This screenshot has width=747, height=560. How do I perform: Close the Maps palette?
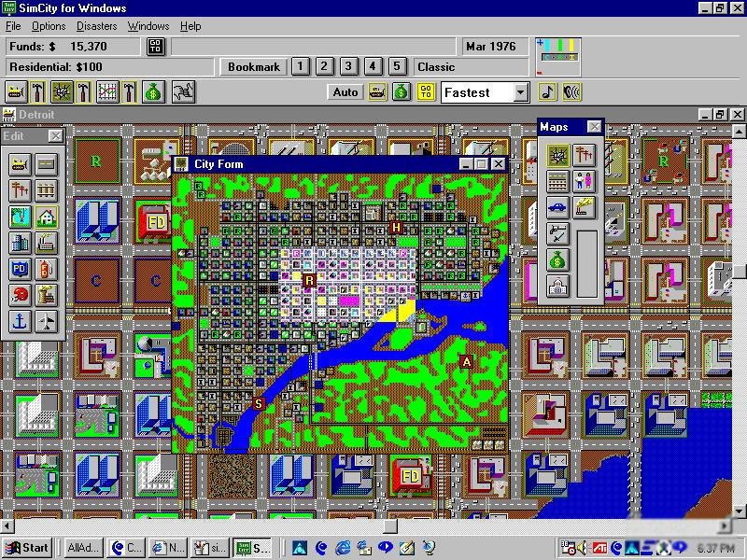pos(594,127)
